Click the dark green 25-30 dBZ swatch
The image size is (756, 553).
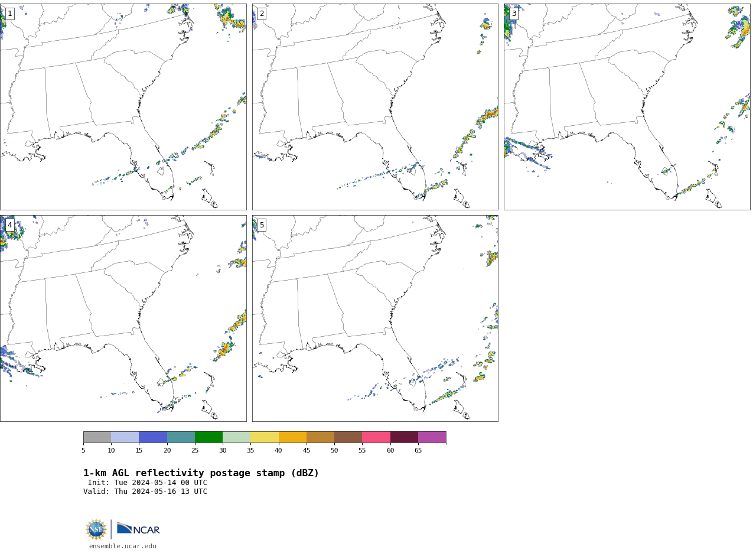click(x=208, y=437)
